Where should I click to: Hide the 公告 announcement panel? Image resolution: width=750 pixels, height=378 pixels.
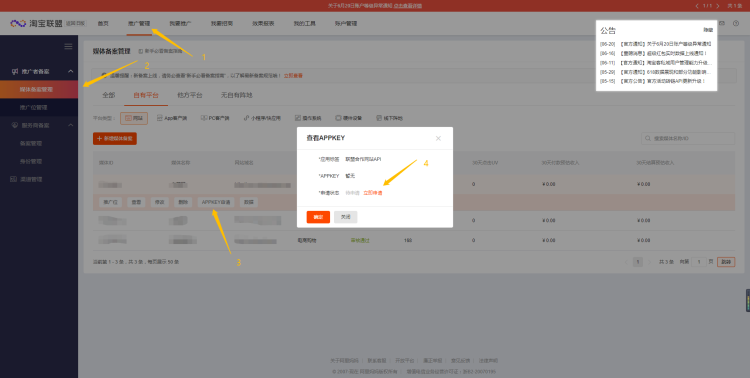708,30
